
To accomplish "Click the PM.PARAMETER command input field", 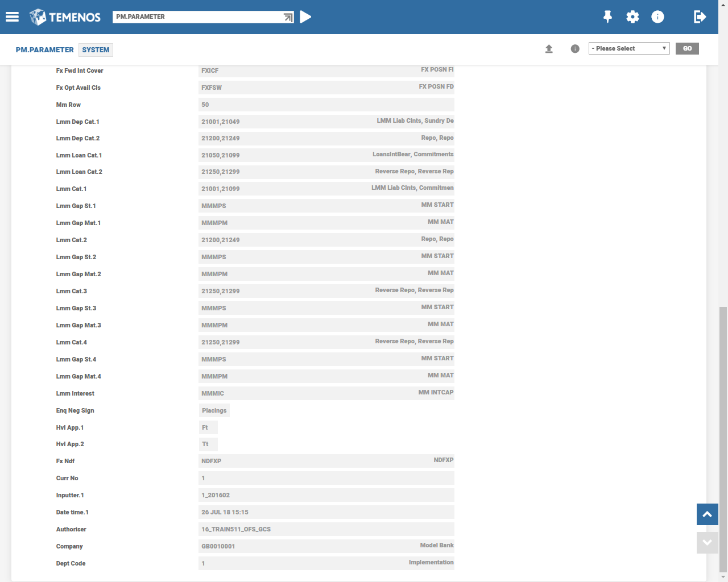I will (196, 17).
